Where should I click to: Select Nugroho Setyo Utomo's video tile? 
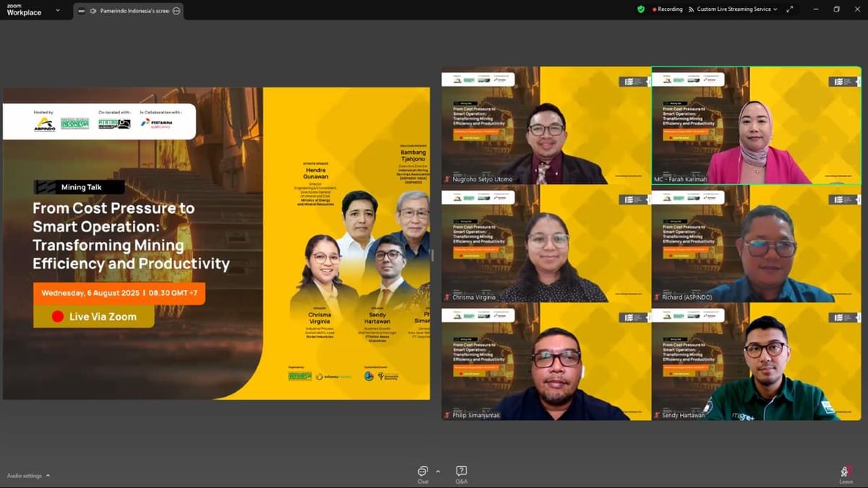[x=546, y=125]
